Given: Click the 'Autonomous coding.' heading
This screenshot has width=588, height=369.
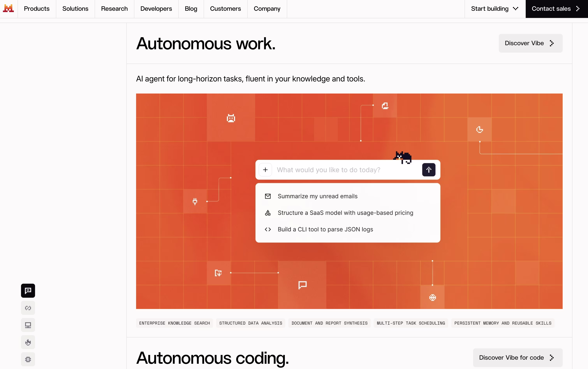Looking at the screenshot, I should 212,358.
